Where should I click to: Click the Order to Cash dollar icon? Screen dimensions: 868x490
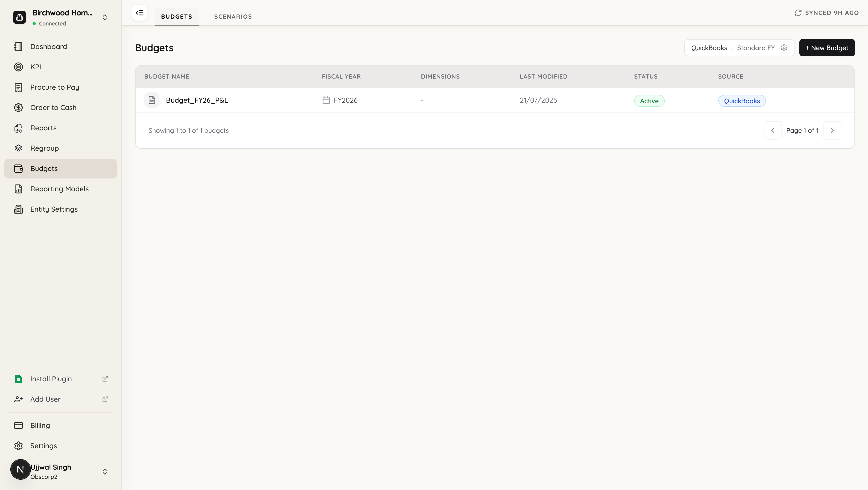pyautogui.click(x=18, y=107)
